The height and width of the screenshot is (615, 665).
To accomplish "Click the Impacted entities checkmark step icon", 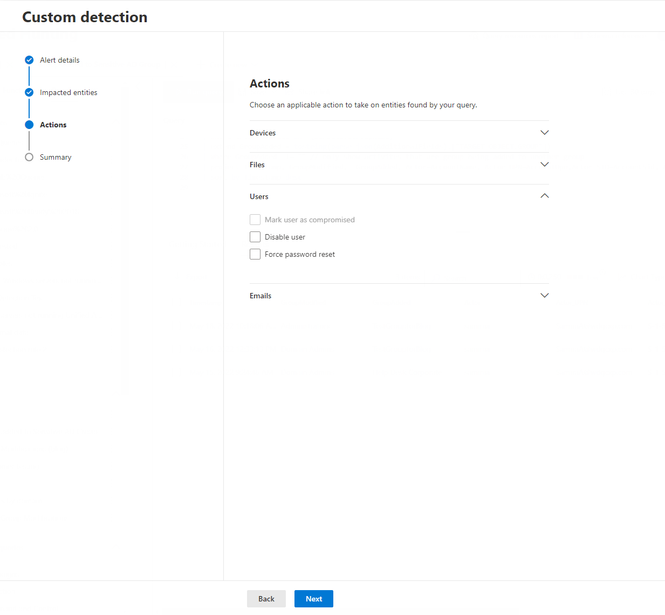I will pos(29,92).
